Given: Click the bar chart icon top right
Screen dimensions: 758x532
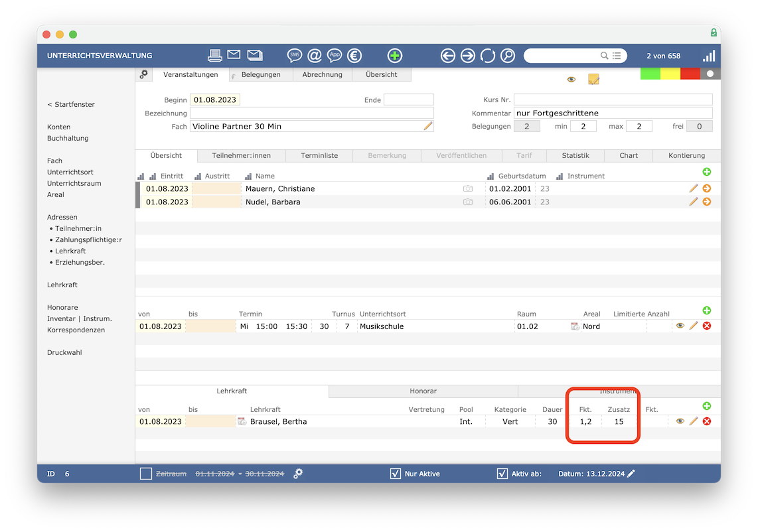Looking at the screenshot, I should [x=709, y=56].
